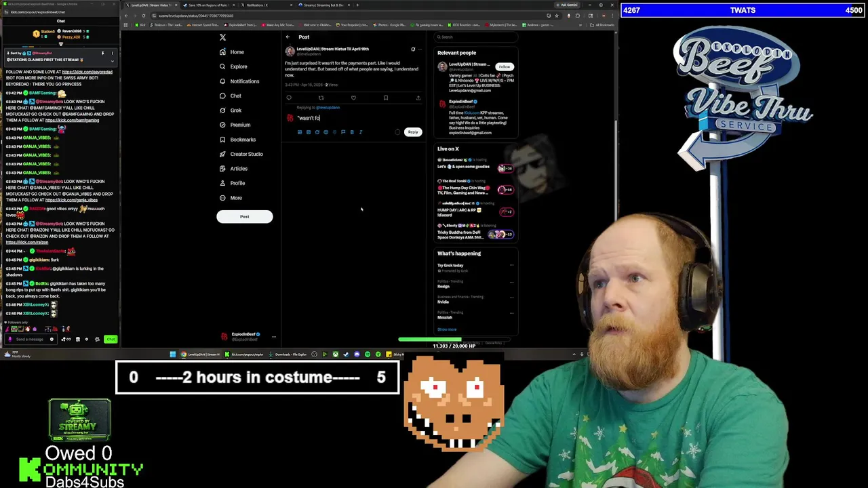
Task: Switch to the Notifications / X tab
Action: pos(266,5)
